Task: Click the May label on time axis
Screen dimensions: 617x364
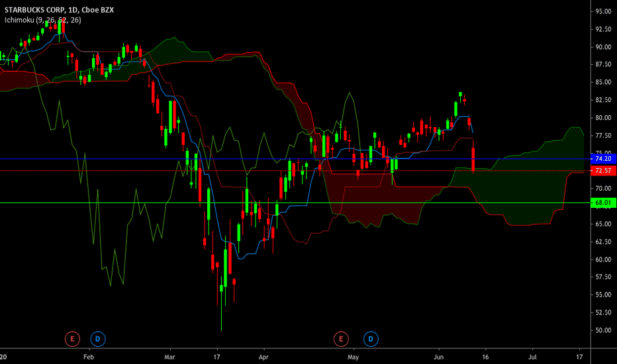Action: point(353,357)
